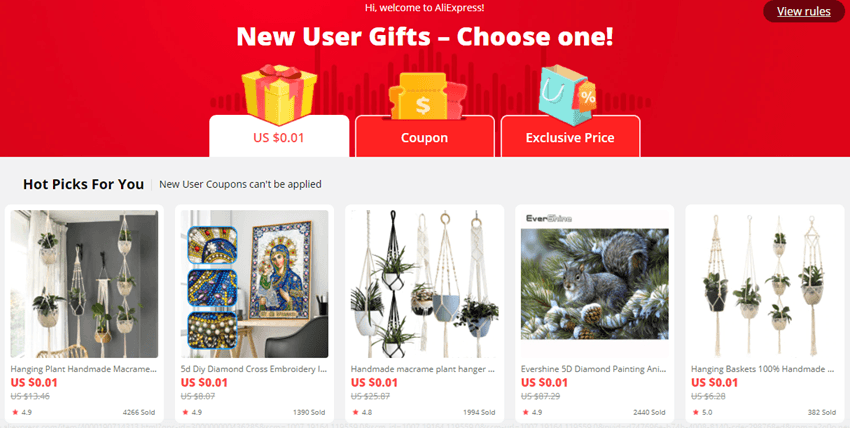Viewport: 850px width, 428px height.
Task: Click the Evershine 5D Diamond Painting title
Action: [x=594, y=369]
